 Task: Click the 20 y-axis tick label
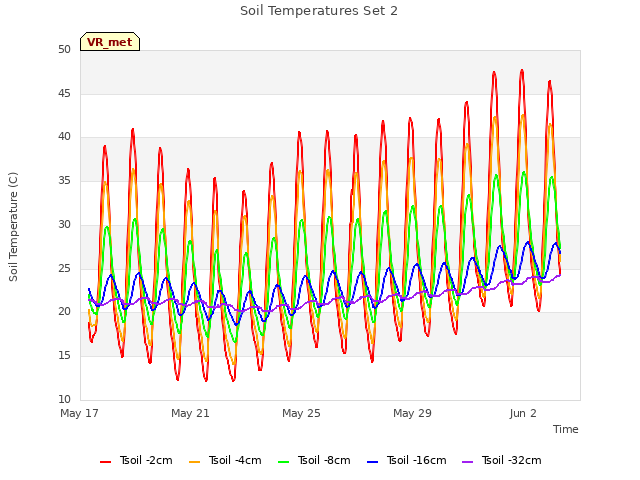[x=64, y=312]
